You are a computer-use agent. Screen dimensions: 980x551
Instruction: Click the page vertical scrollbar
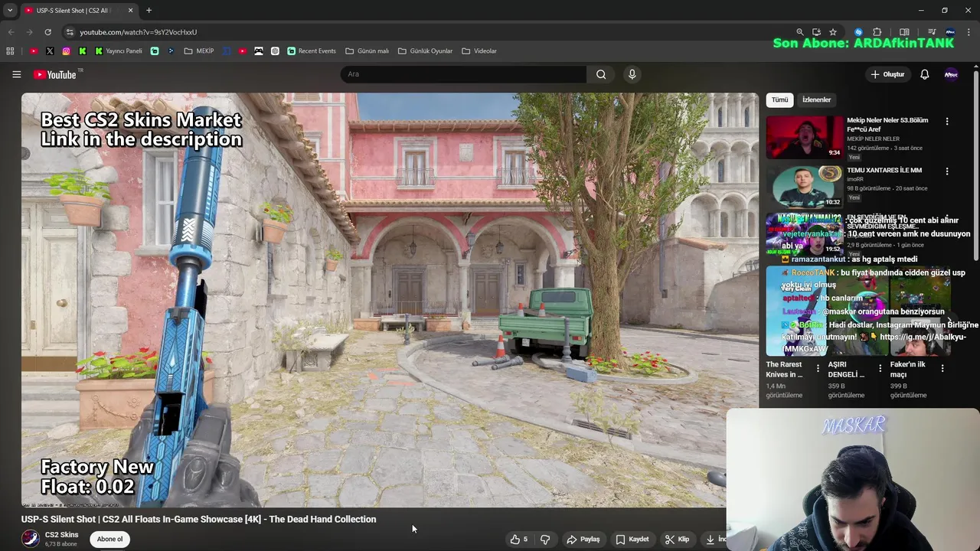(976, 165)
